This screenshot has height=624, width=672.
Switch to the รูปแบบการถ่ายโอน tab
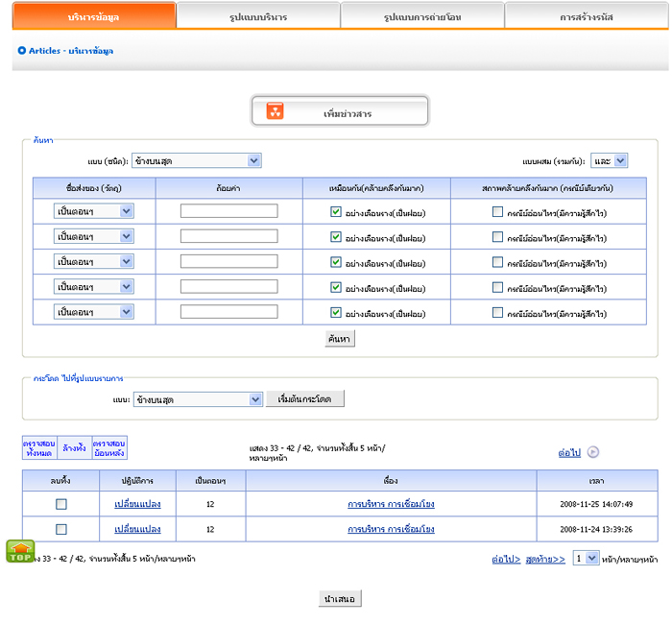pos(422,16)
